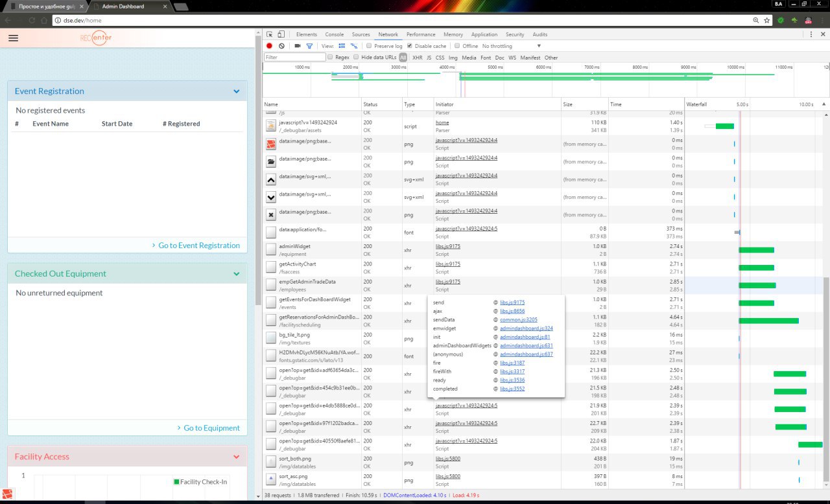The height and width of the screenshot is (504, 830).
Task: Collapse the Event Registration panel
Action: (237, 91)
